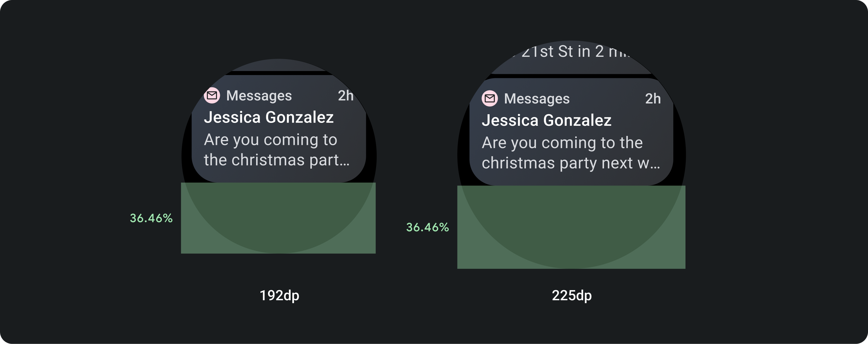Viewport: 868px width, 344px height.
Task: Click the green overlay area on 225dp watch
Action: click(x=571, y=227)
